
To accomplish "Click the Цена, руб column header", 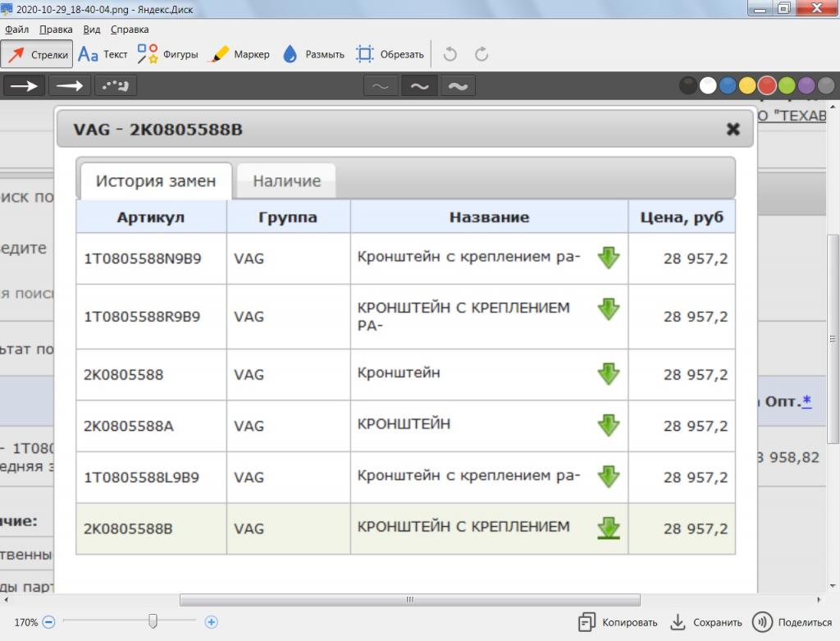I will [x=682, y=217].
